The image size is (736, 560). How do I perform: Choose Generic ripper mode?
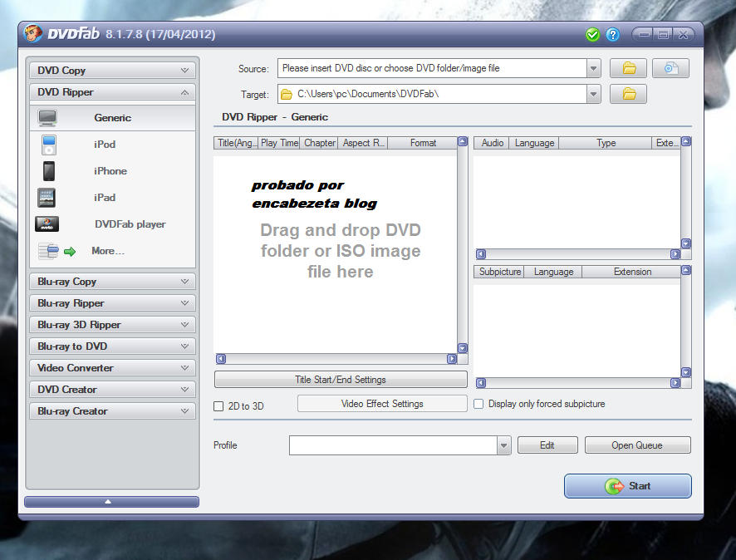click(x=113, y=118)
